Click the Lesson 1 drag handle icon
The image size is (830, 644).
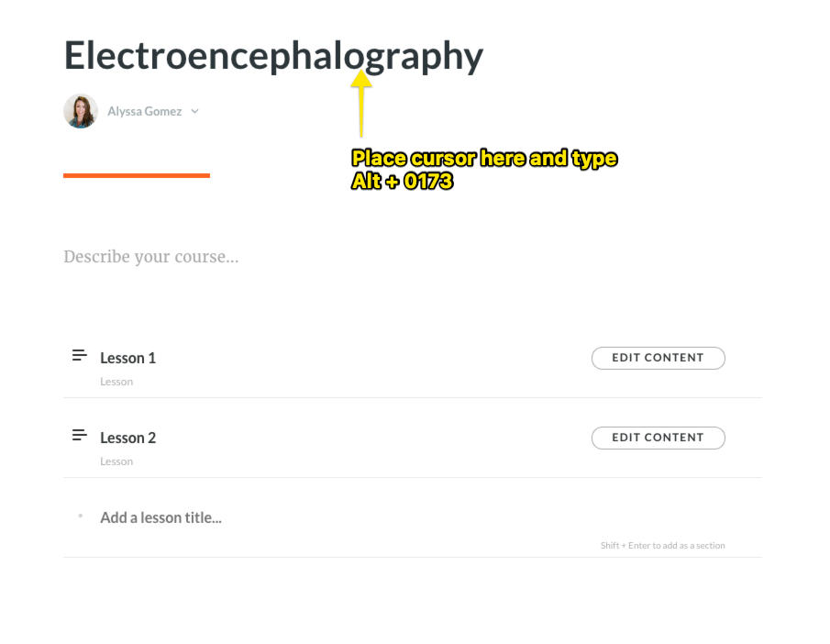(80, 355)
